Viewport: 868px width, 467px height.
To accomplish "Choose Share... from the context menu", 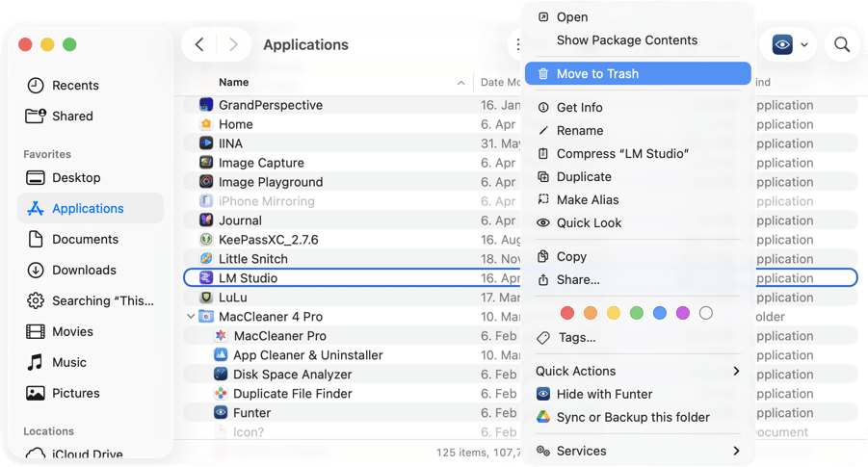I will [x=638, y=280].
